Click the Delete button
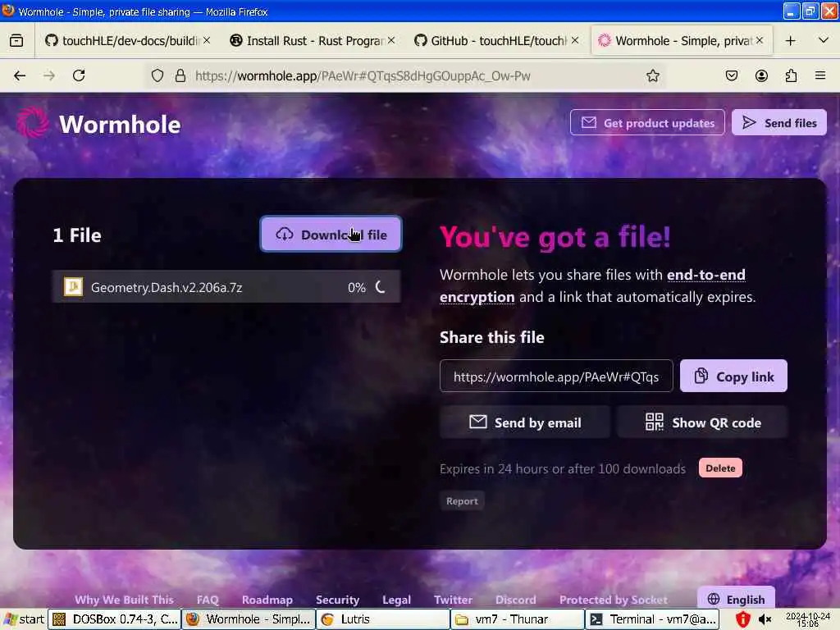Viewport: 840px width, 630px height. point(720,468)
